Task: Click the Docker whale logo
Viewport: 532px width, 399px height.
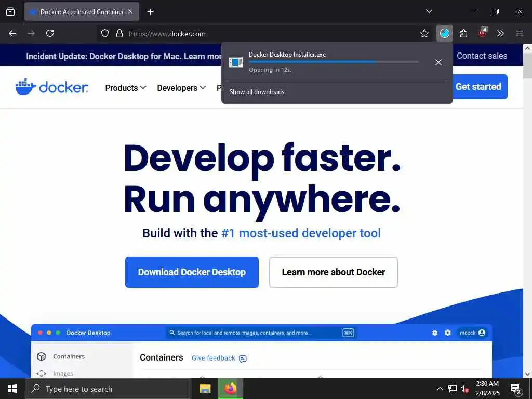Action: 52,87
